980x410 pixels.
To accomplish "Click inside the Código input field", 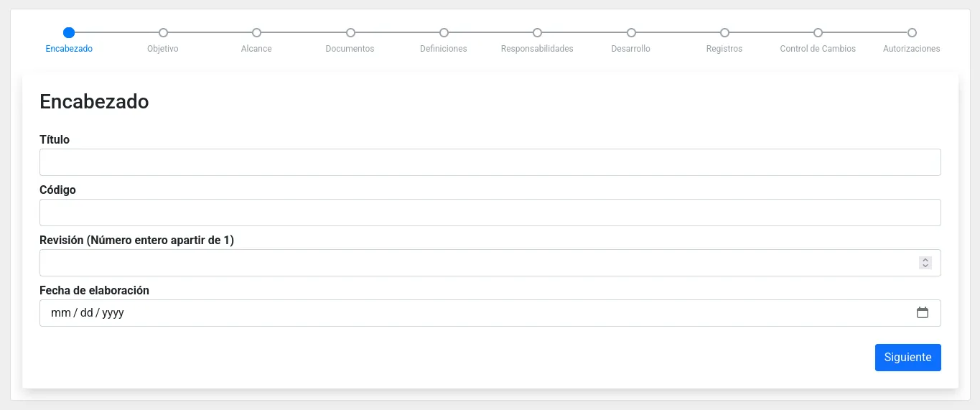I will pos(490,213).
